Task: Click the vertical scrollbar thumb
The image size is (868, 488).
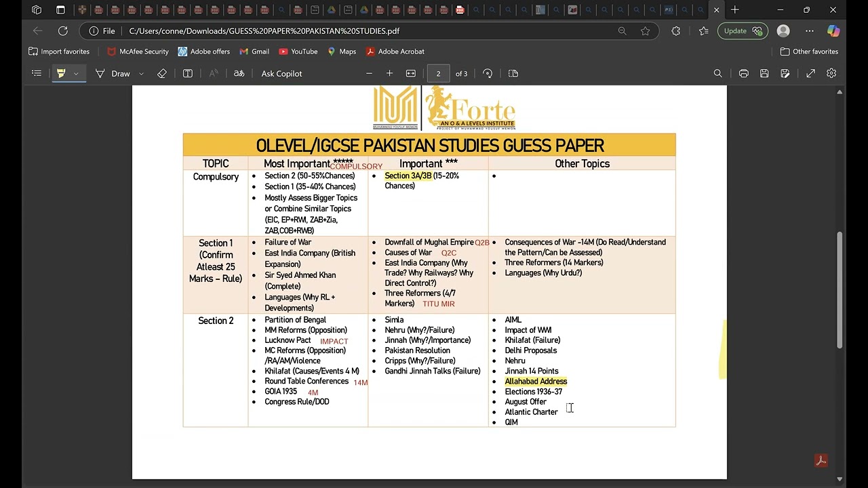Action: click(840, 290)
